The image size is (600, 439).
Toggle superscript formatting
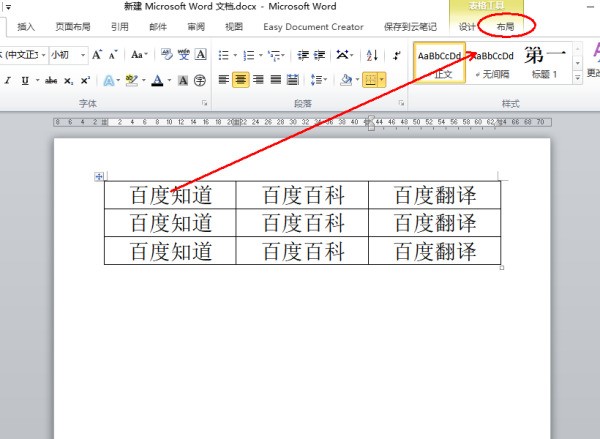85,80
